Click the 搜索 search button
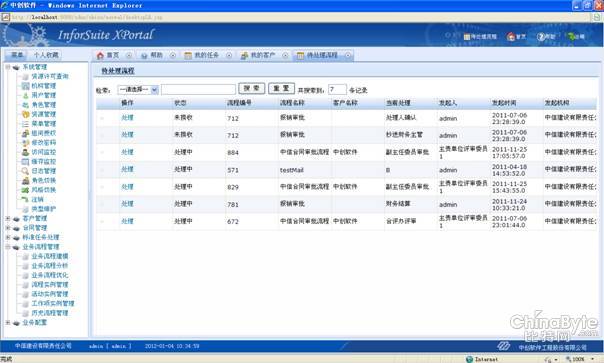The width and height of the screenshot is (604, 363). pos(252,89)
